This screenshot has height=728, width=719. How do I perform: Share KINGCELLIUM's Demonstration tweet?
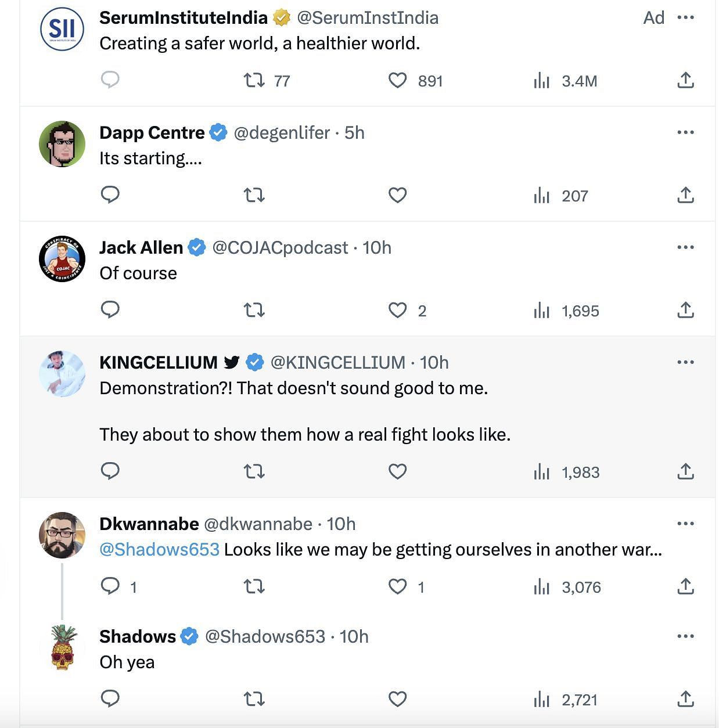(685, 471)
